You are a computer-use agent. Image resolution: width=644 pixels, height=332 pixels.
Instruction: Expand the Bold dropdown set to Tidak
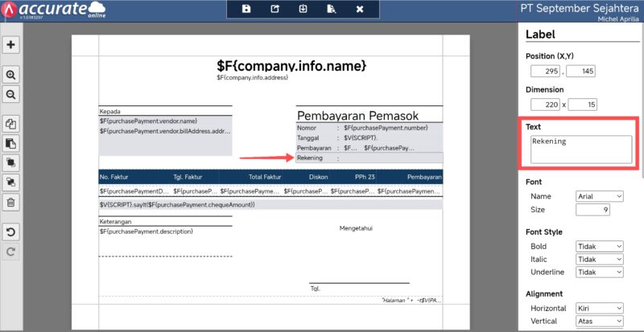pyautogui.click(x=600, y=246)
